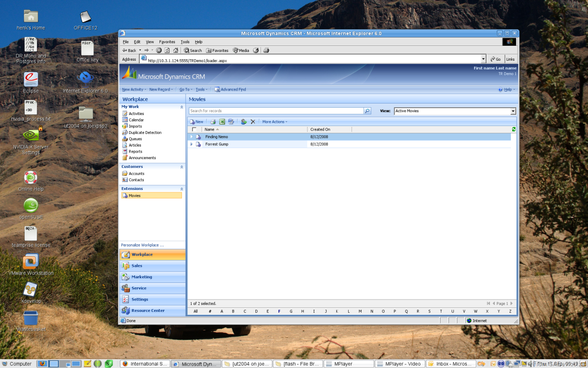588x368 pixels.
Task: Collapse the My Work section
Action: [181, 107]
